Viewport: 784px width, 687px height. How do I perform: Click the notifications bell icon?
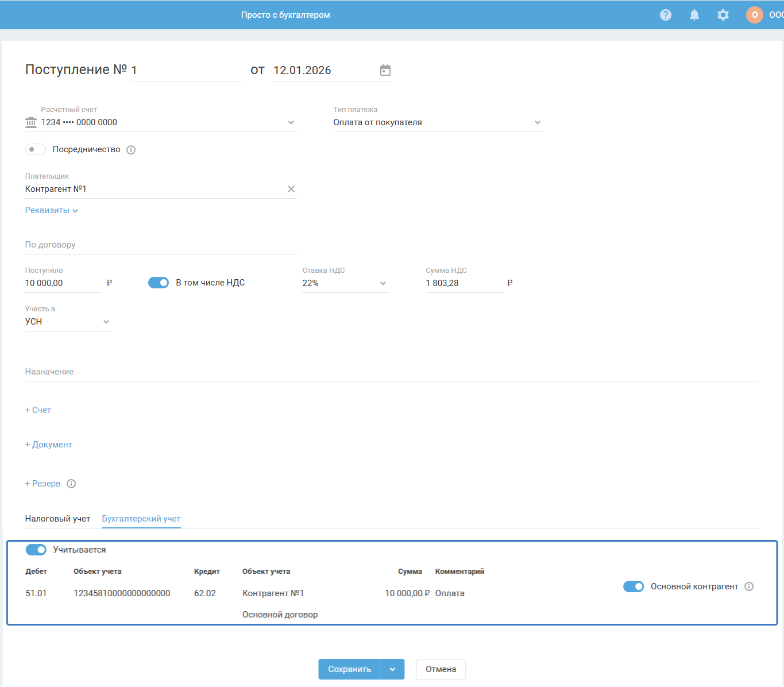(694, 15)
